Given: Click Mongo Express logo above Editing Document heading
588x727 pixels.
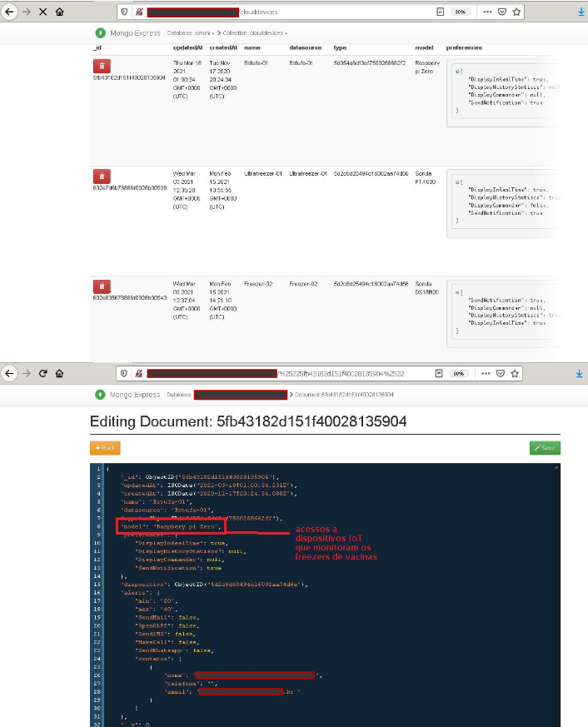Looking at the screenshot, I should coord(100,395).
